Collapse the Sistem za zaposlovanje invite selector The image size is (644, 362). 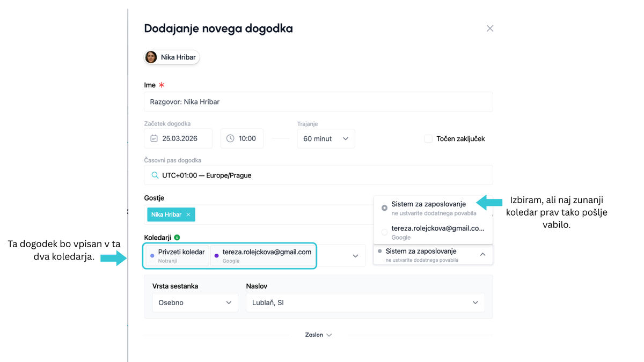coord(482,255)
